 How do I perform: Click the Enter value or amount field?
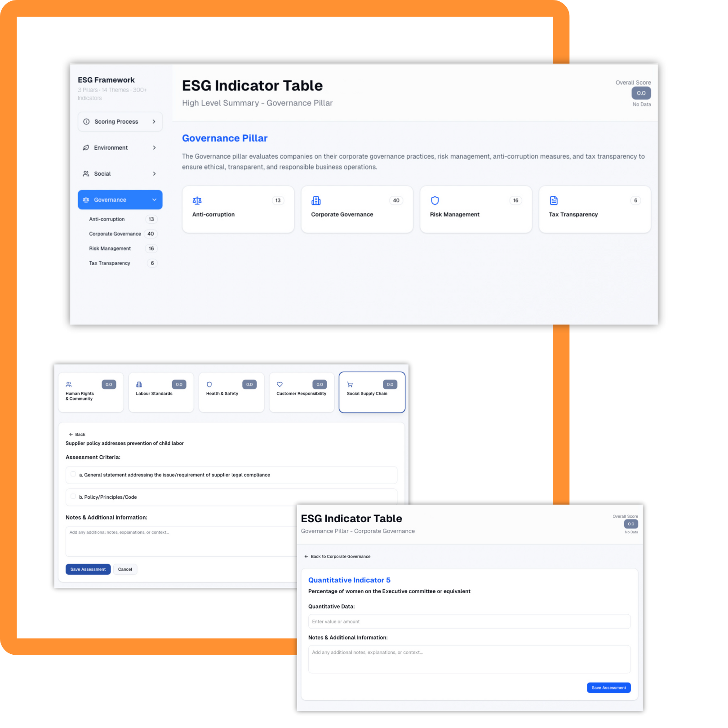tap(469, 621)
